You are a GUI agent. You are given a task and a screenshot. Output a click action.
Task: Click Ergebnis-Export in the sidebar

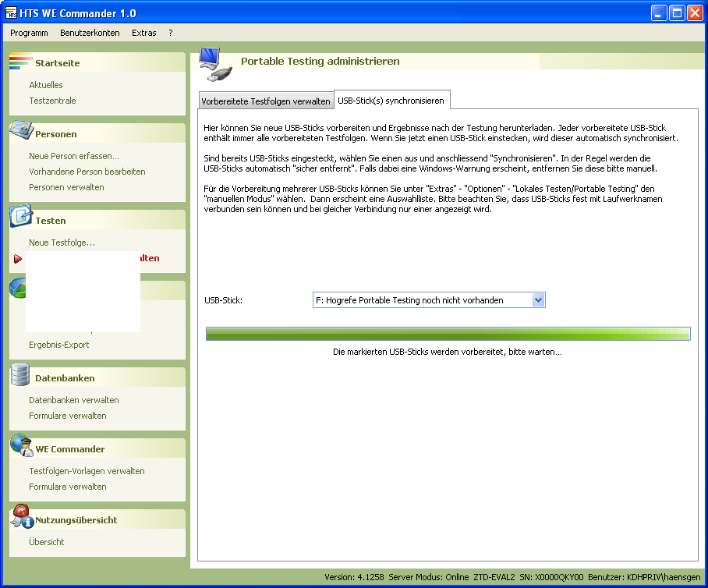click(59, 345)
